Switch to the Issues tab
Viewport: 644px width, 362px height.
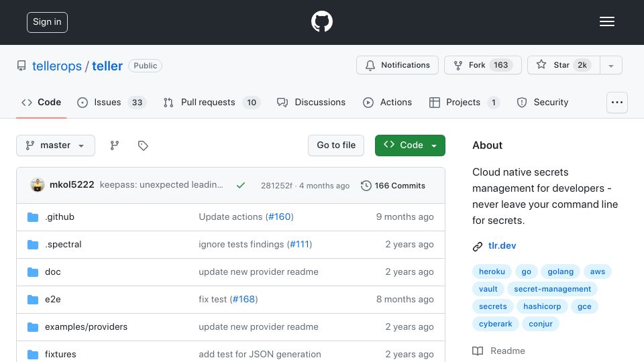pos(111,102)
